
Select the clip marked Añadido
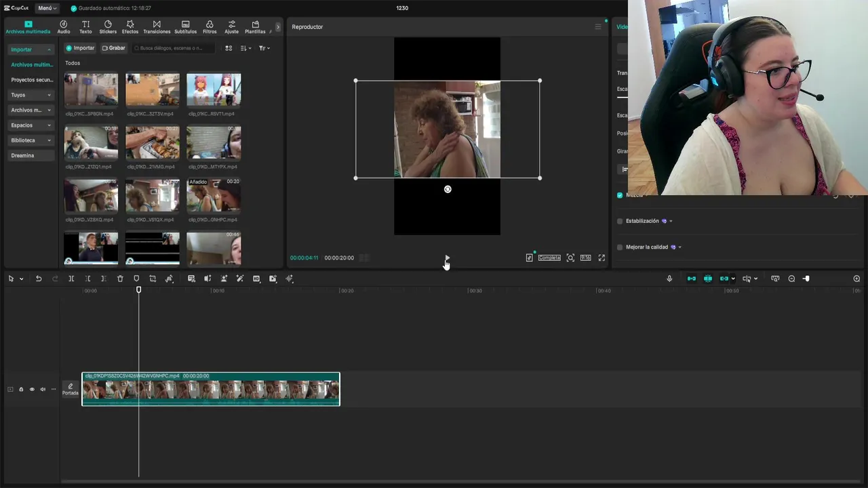(x=214, y=195)
